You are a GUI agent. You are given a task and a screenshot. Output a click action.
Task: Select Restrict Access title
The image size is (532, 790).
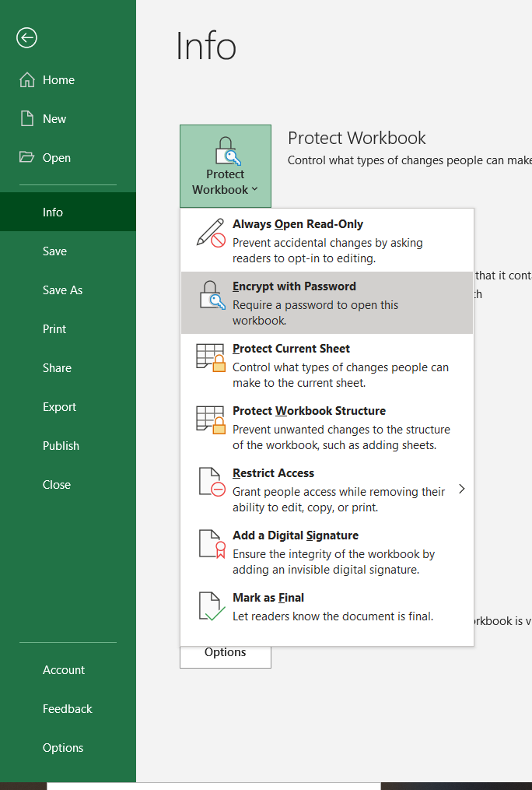(273, 473)
